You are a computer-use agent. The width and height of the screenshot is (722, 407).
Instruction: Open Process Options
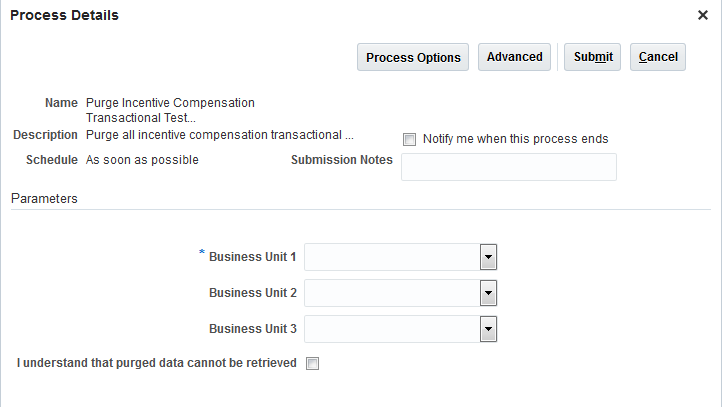(413, 57)
